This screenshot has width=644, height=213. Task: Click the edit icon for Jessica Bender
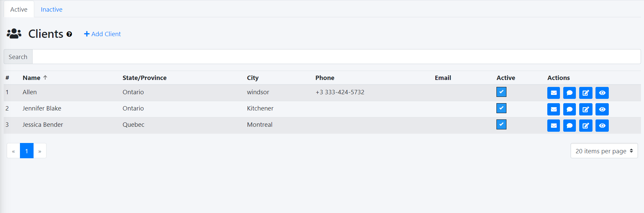[x=586, y=125]
